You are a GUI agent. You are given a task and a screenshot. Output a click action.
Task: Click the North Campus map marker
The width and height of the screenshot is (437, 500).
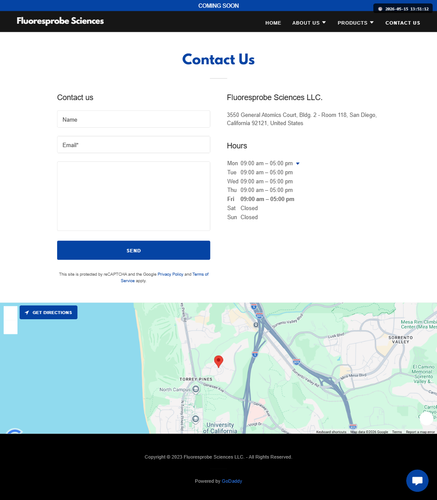pyautogui.click(x=196, y=389)
